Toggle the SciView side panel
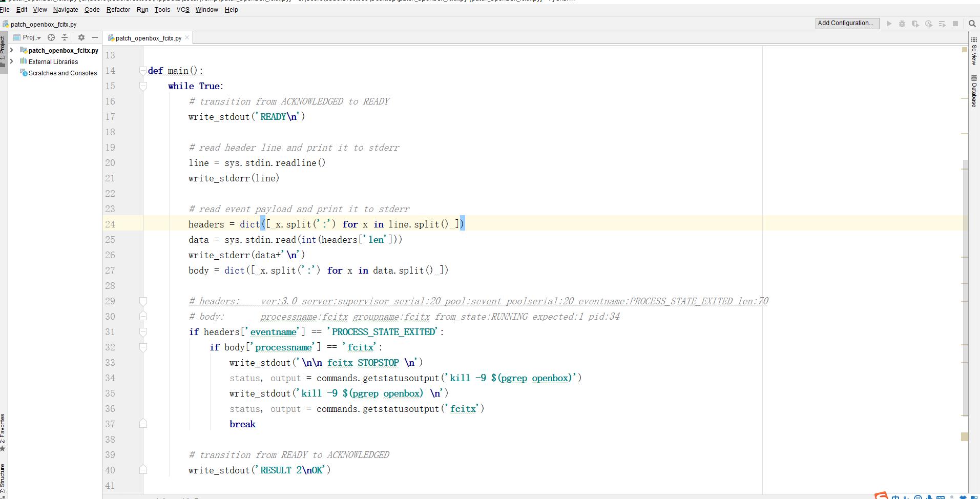980x499 pixels. (974, 51)
